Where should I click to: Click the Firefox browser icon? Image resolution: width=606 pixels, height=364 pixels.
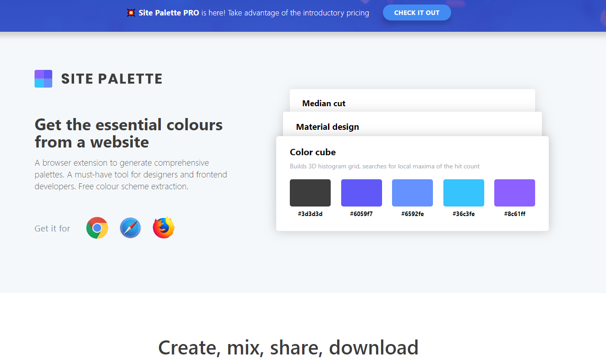click(x=164, y=228)
